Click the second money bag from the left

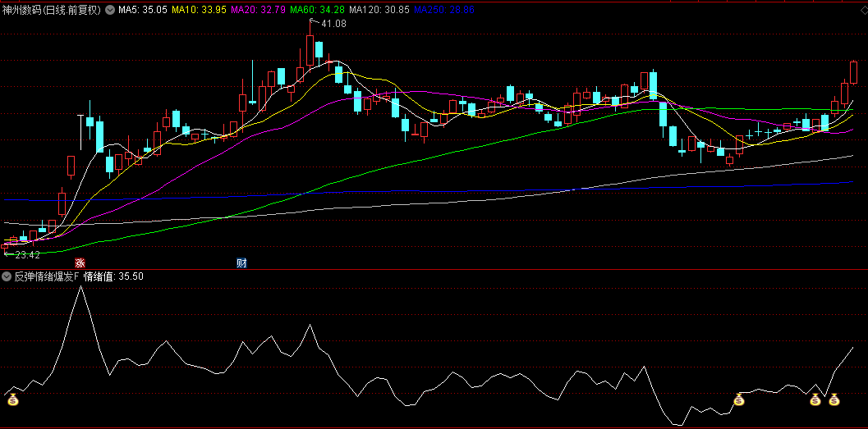tap(739, 399)
